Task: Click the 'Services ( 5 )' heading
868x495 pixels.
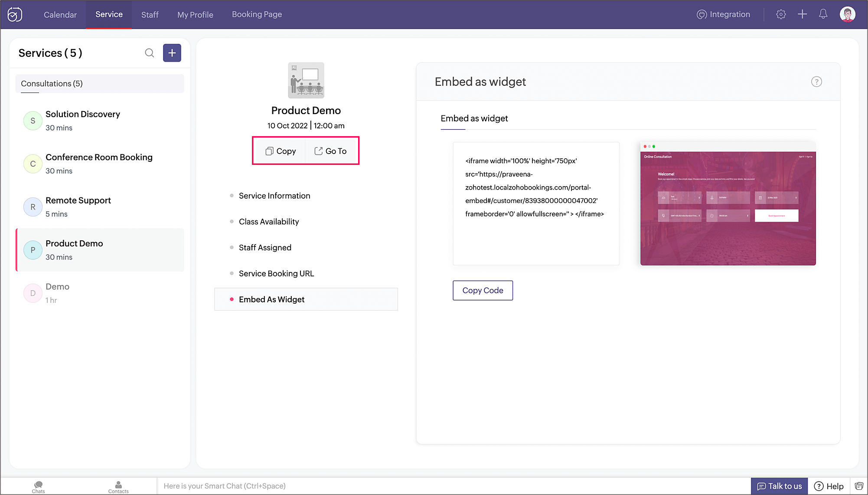Action: click(x=50, y=53)
